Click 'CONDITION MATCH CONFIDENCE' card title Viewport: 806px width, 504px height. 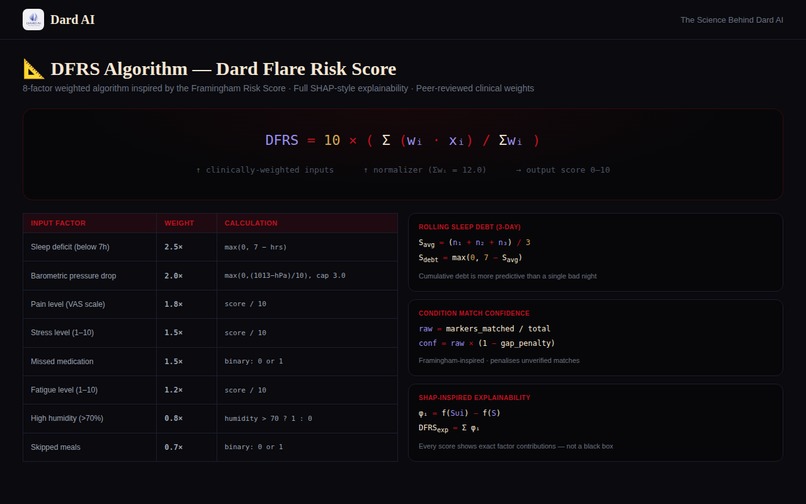(474, 313)
